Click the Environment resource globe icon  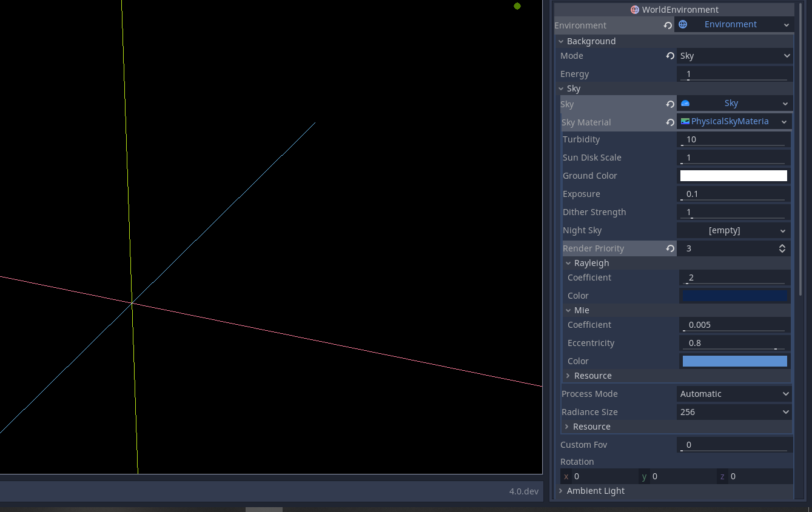[683, 24]
